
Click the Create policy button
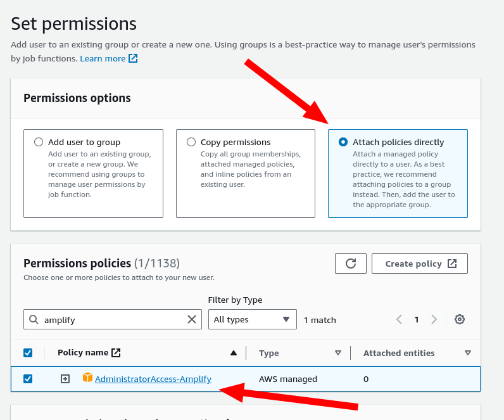pyautogui.click(x=419, y=264)
